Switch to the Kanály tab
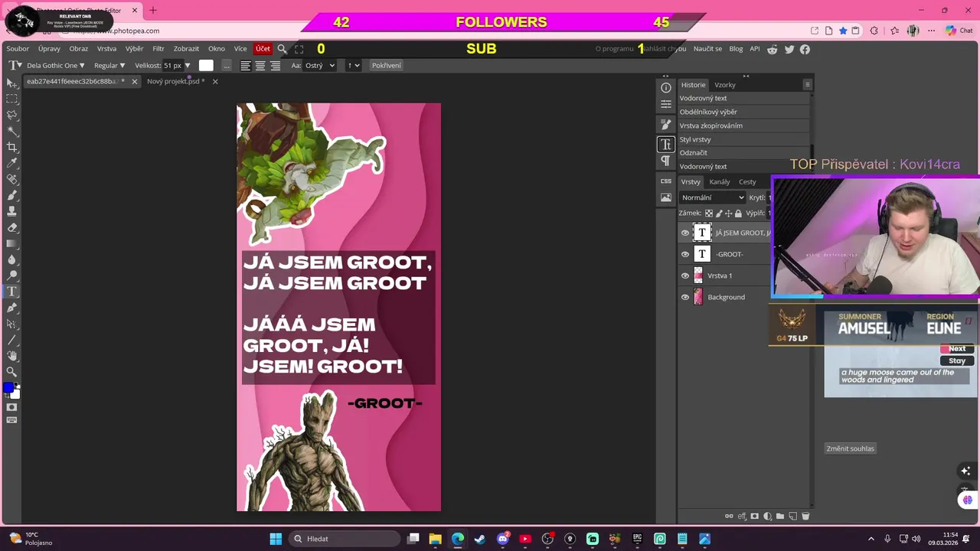 tap(720, 182)
